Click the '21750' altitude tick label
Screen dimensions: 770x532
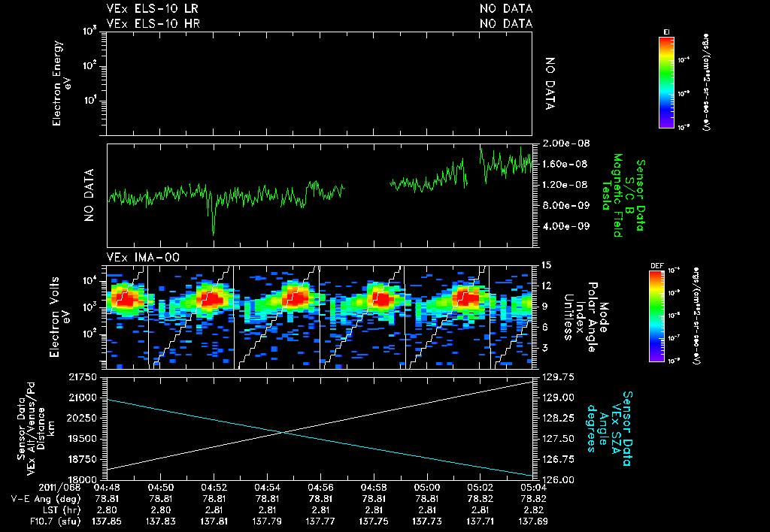click(83, 377)
